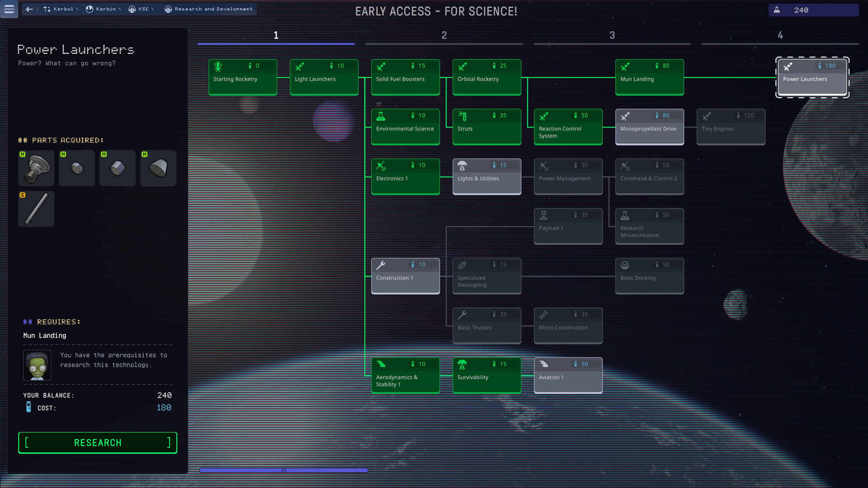
Task: Expand the Tech Tree to column 4 nodes
Action: coord(780,34)
